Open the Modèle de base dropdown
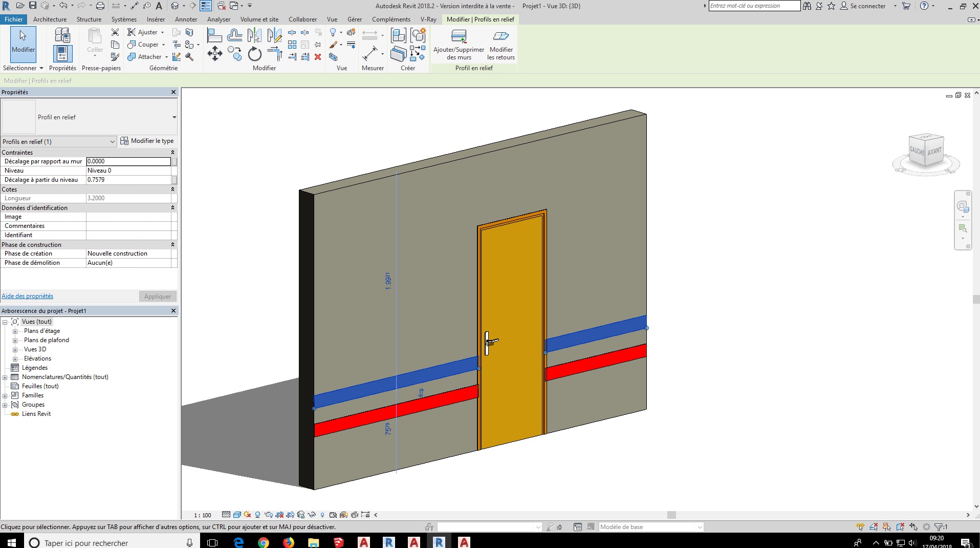 700,527
